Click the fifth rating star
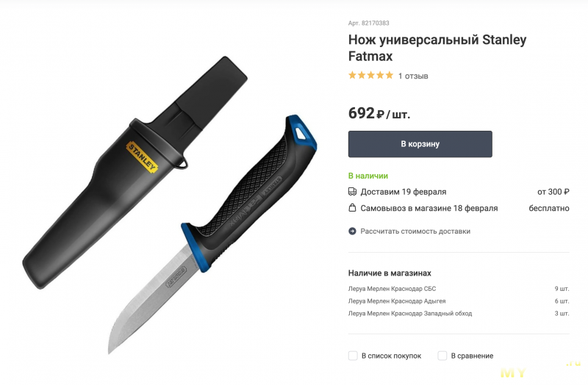The height and width of the screenshot is (385, 588). tap(390, 76)
